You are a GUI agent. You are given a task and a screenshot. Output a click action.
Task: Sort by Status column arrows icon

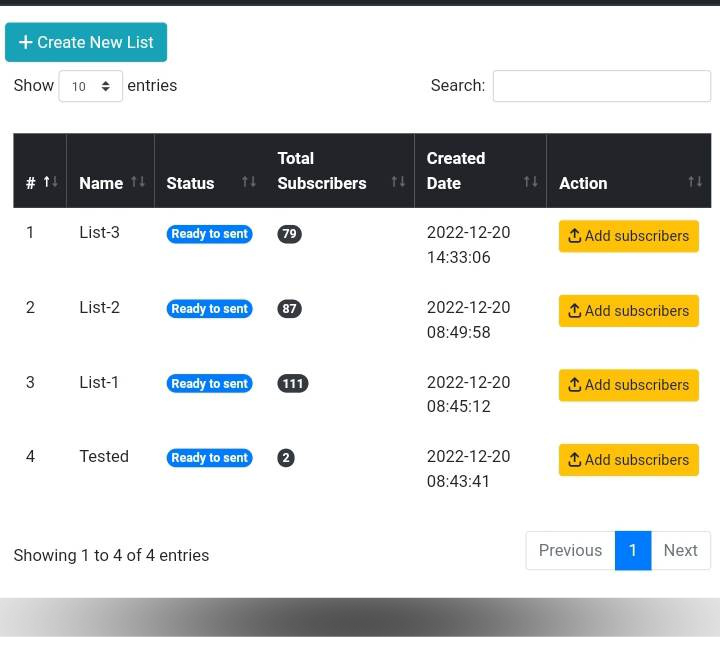pos(249,182)
